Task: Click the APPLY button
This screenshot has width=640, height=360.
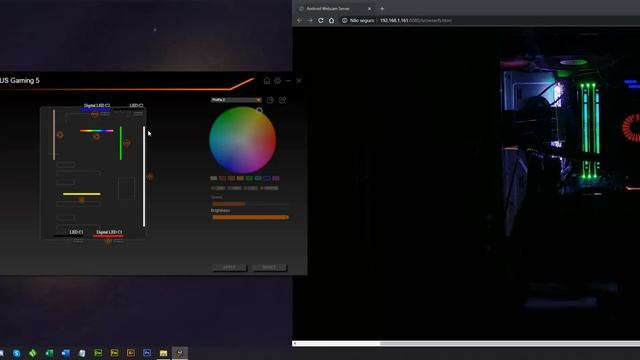Action: pyautogui.click(x=229, y=267)
